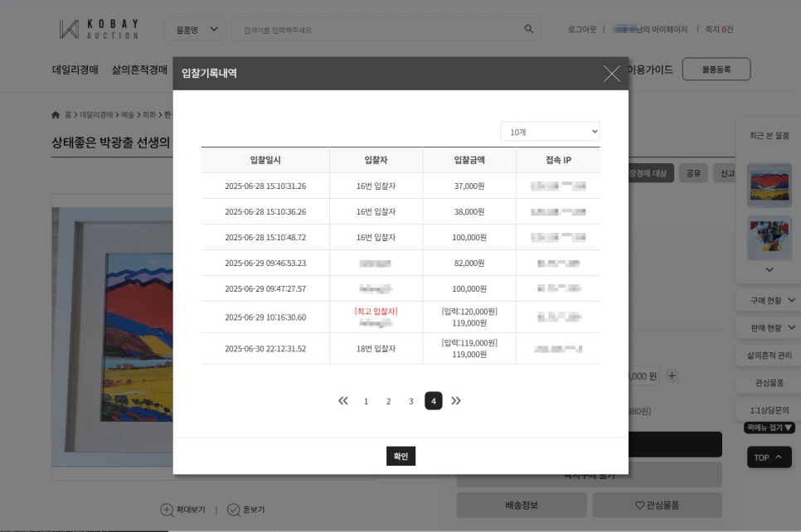The height and width of the screenshot is (532, 801).
Task: Click the 배송정보 button
Action: (x=522, y=505)
